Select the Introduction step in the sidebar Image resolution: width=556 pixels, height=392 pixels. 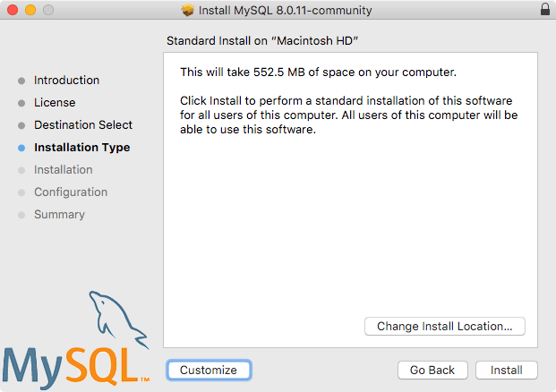pos(66,81)
